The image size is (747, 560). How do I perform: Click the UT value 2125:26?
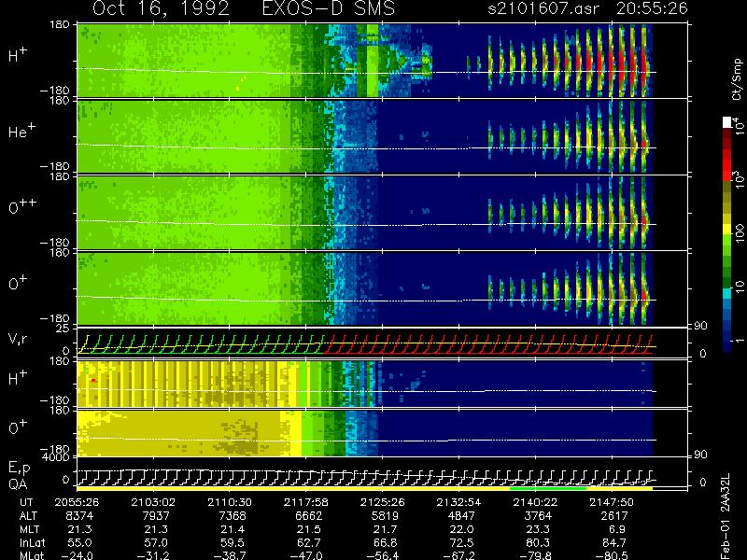382,502
